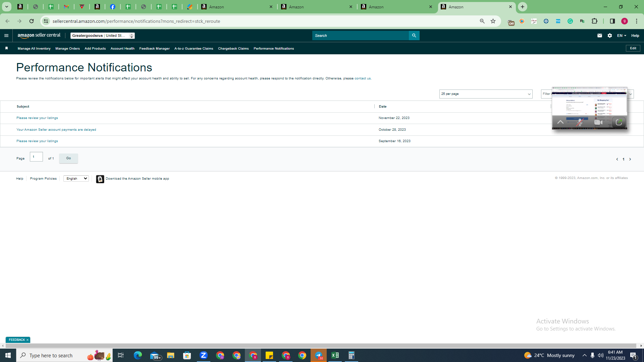Open the Grammarly extension
The image size is (644, 362).
click(x=570, y=21)
